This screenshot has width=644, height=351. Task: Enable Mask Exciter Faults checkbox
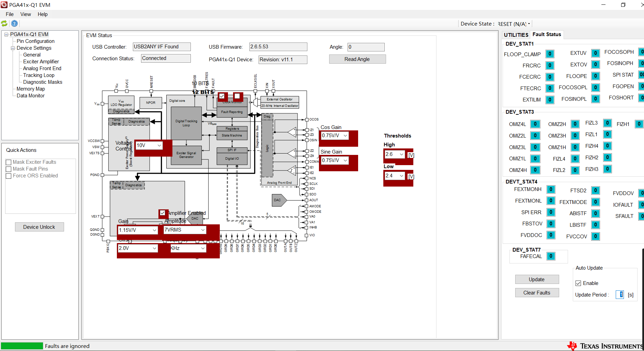pos(9,162)
